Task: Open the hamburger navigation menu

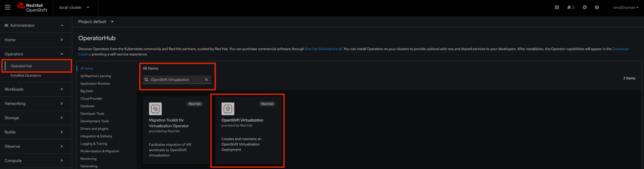Action: [8, 8]
